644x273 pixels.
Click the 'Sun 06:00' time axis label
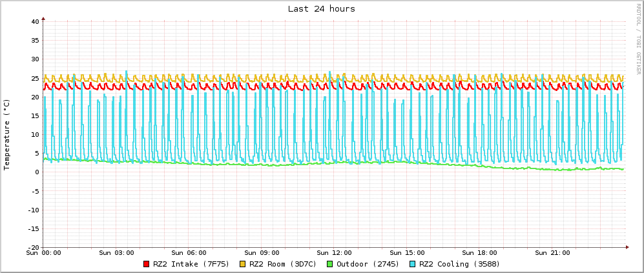[189, 252]
